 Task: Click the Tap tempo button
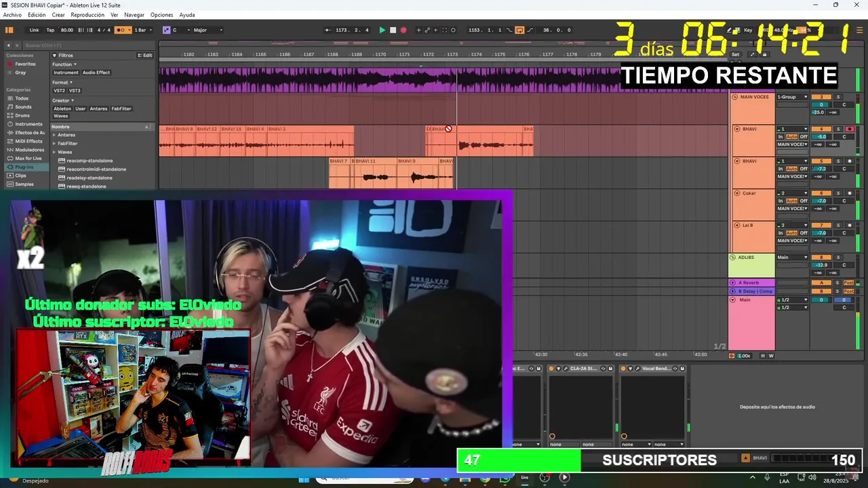point(50,30)
